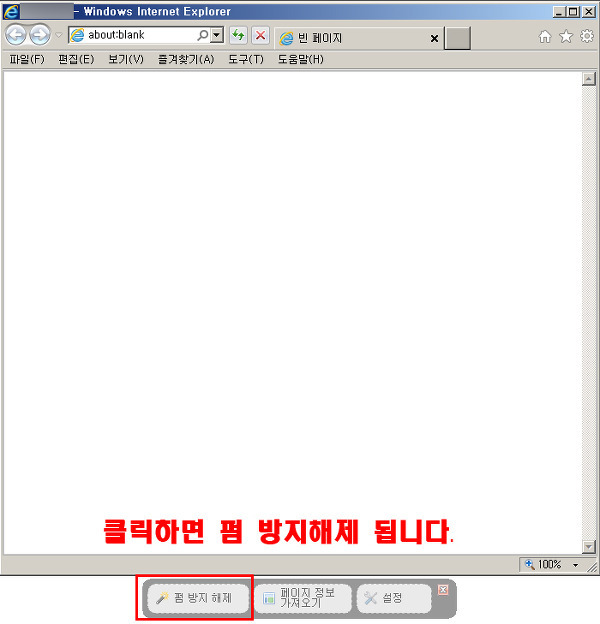This screenshot has height=624, width=600.
Task: Open Tools with the gear icon
Action: [x=587, y=37]
